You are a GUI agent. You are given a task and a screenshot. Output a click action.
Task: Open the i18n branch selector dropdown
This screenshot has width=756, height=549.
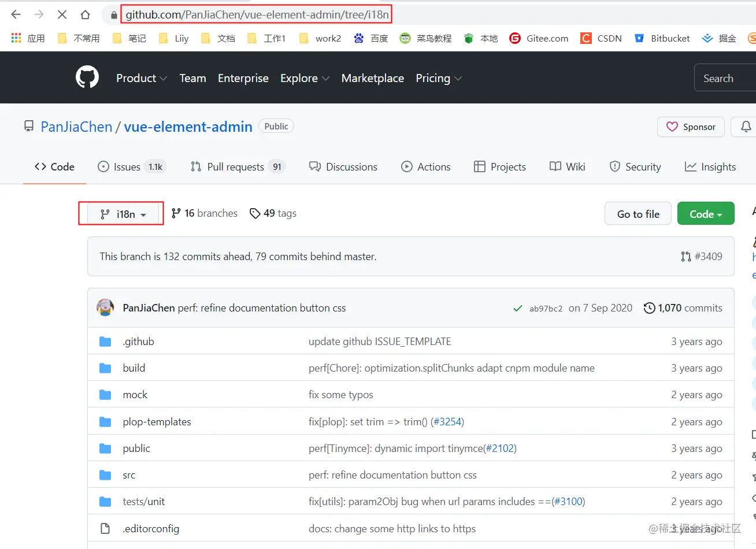(122, 214)
